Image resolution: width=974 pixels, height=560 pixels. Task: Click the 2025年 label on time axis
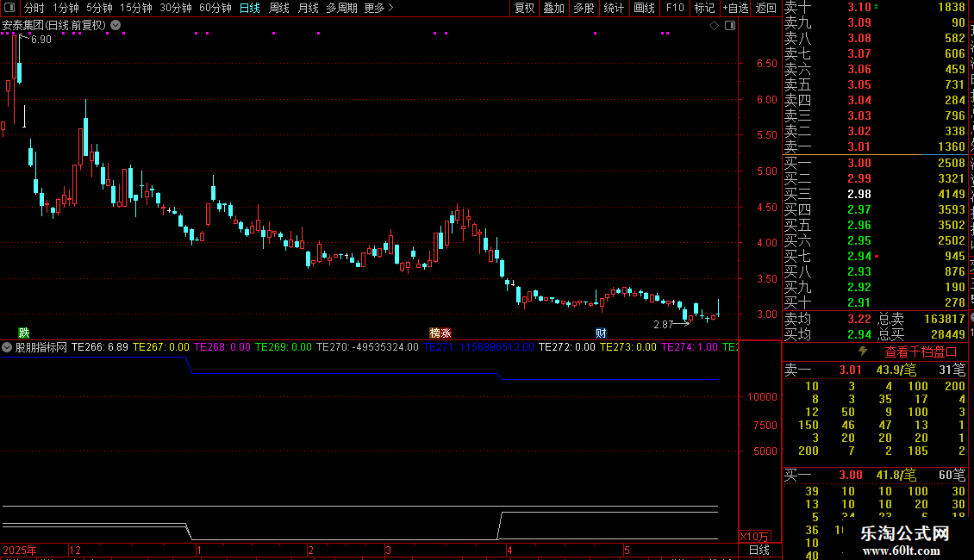[19, 550]
